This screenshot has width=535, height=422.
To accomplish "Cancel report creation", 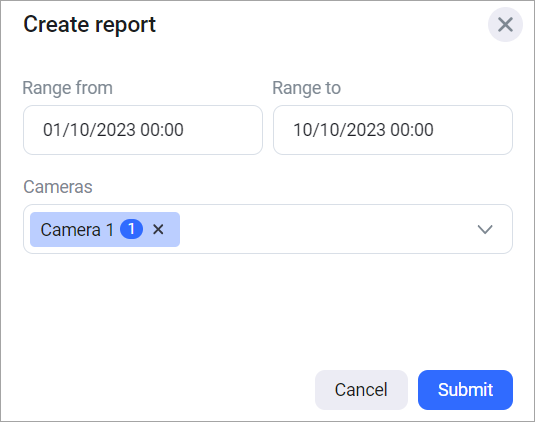I will click(x=361, y=390).
